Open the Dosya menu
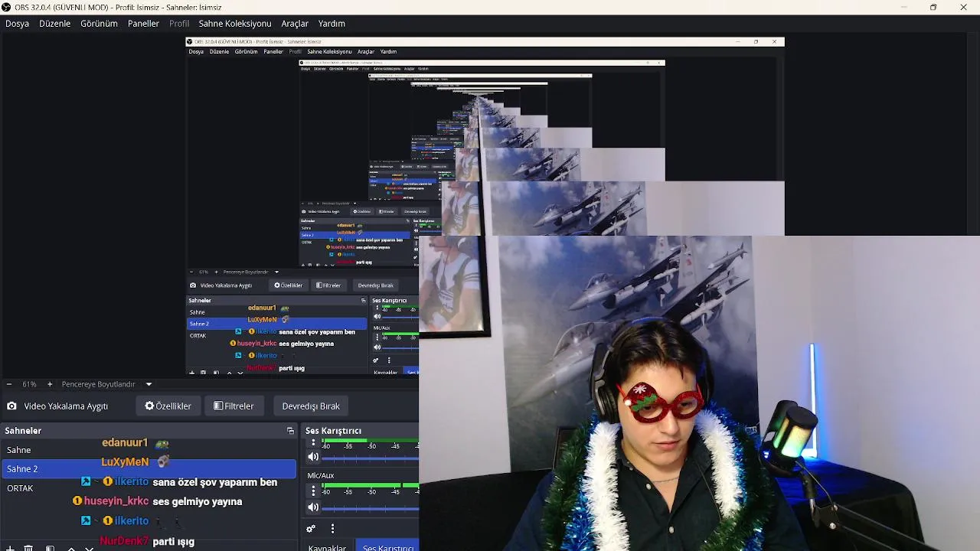Screen dimensions: 980x551 [17, 24]
